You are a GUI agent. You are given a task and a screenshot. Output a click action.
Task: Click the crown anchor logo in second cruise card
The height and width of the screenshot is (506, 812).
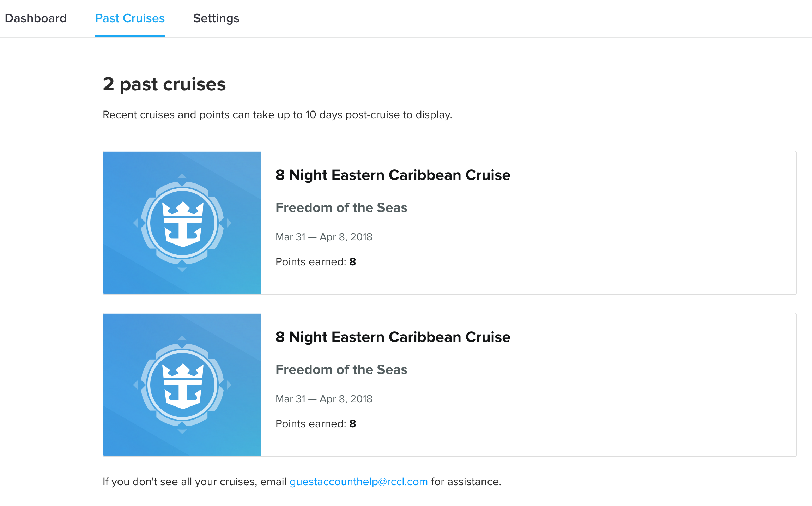(x=182, y=385)
